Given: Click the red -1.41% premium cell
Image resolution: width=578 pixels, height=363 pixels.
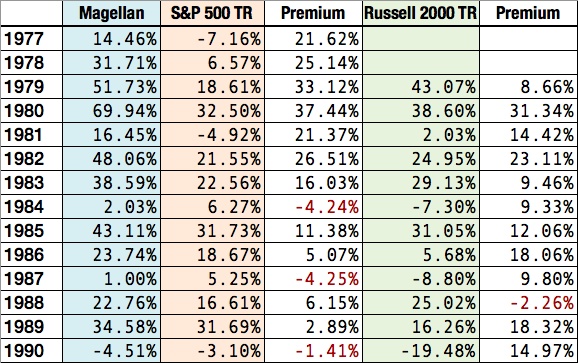Looking at the screenshot, I should 313,351.
